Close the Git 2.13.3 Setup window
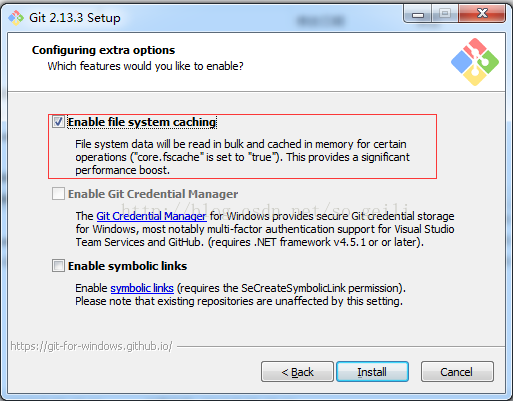 click(x=482, y=14)
